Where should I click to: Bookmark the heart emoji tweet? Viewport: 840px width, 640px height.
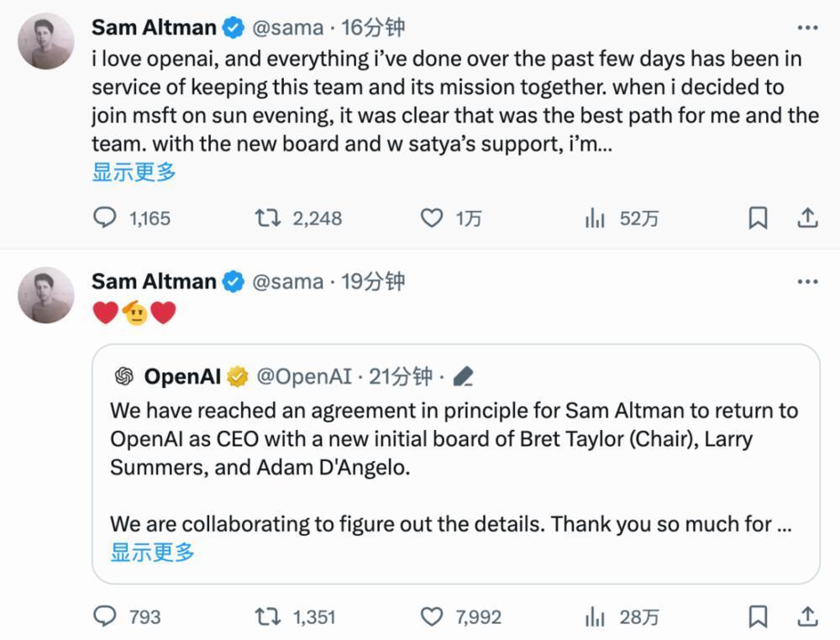coord(759,617)
